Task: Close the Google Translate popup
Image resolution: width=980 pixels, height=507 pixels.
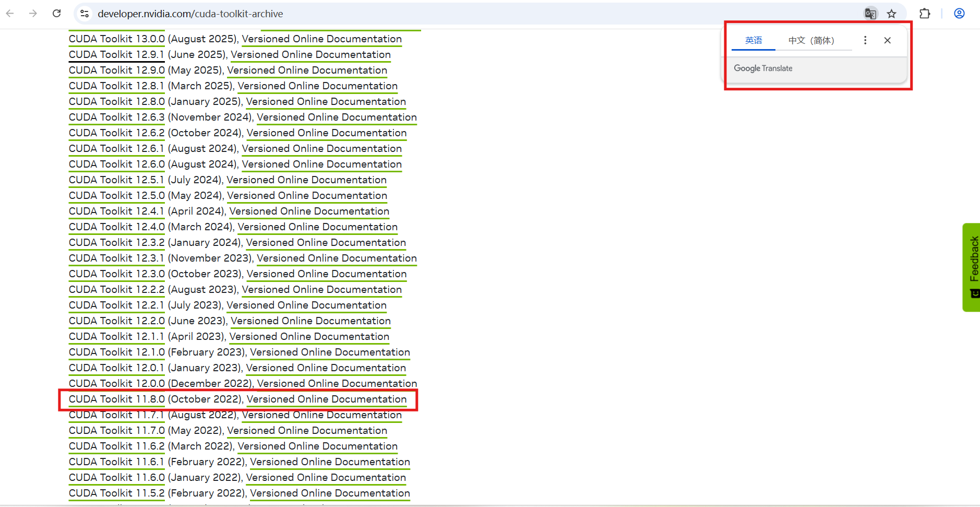Action: point(888,40)
